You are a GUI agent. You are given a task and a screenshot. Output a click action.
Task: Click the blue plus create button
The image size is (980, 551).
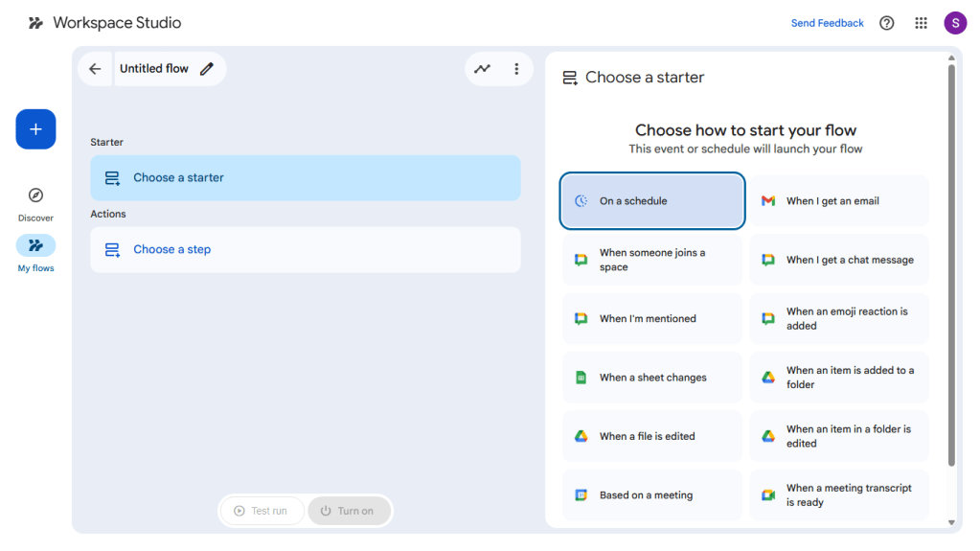(35, 129)
